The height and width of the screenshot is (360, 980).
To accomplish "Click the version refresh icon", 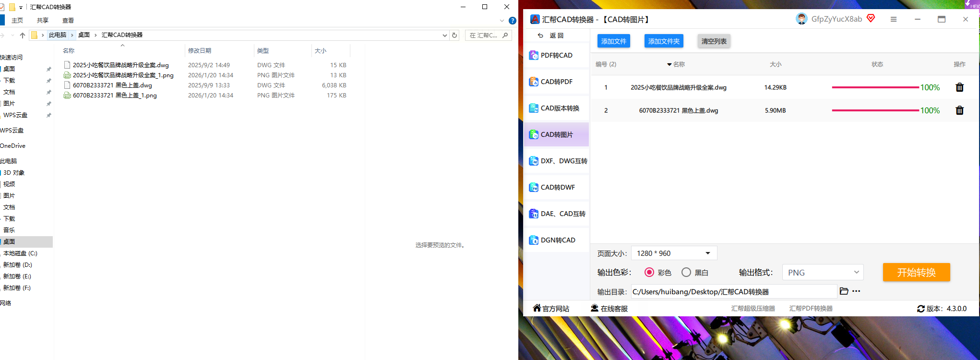I will [x=920, y=309].
